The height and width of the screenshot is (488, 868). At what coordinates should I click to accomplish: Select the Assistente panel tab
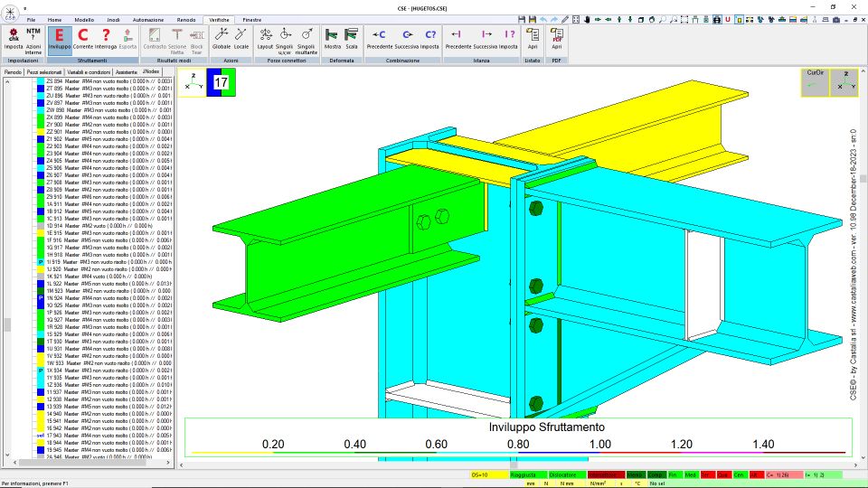(127, 72)
